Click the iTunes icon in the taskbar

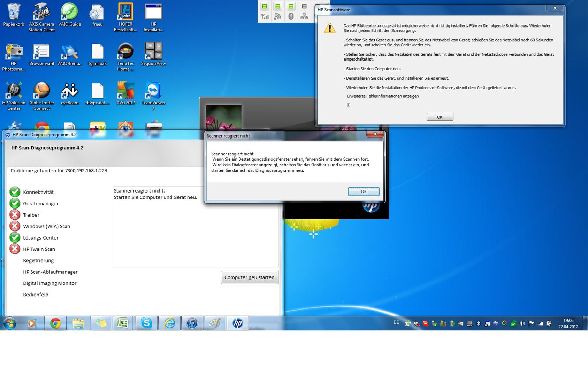[192, 323]
